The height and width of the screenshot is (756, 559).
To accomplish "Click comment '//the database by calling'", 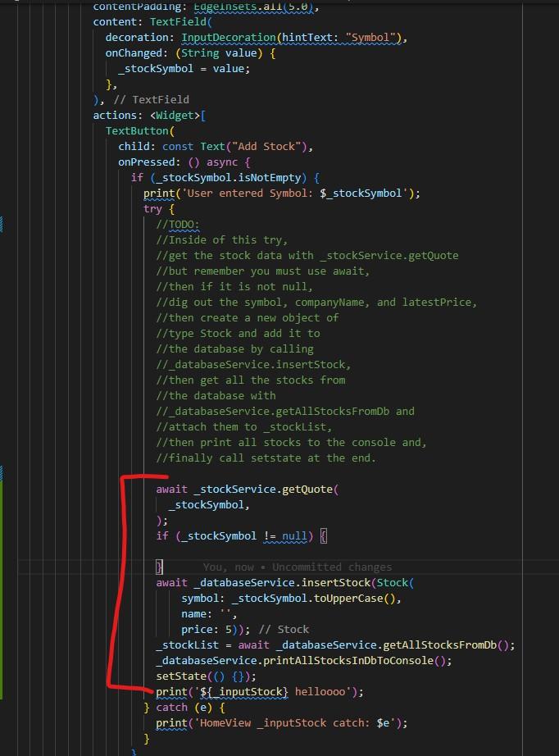I will click(x=234, y=349).
